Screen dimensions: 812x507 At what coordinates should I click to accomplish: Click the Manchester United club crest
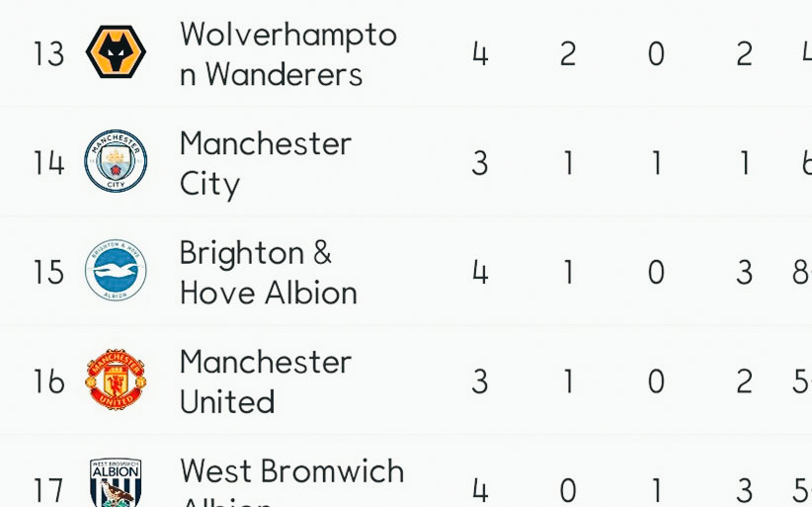coord(116,380)
